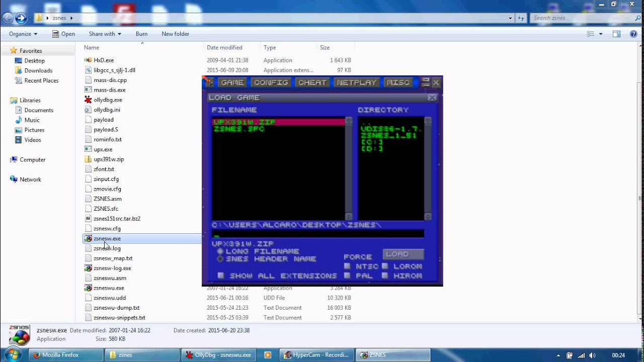Open the MISC menu in ZSNES

coord(398,82)
